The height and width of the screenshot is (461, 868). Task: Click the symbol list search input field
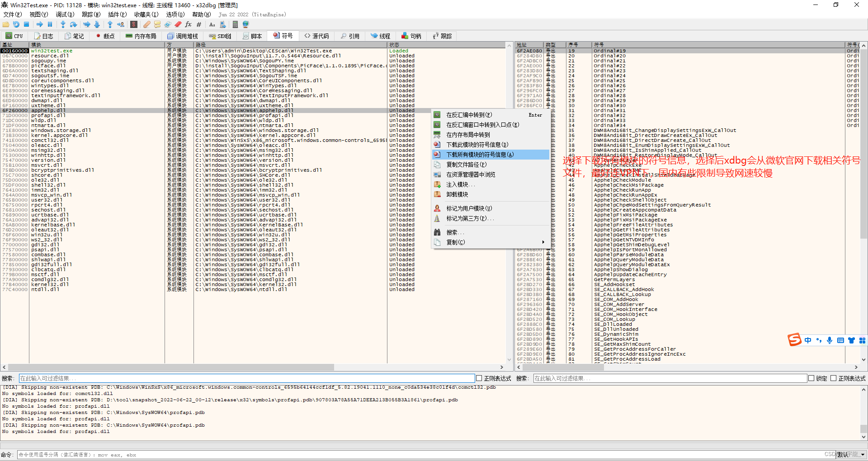[x=670, y=378]
